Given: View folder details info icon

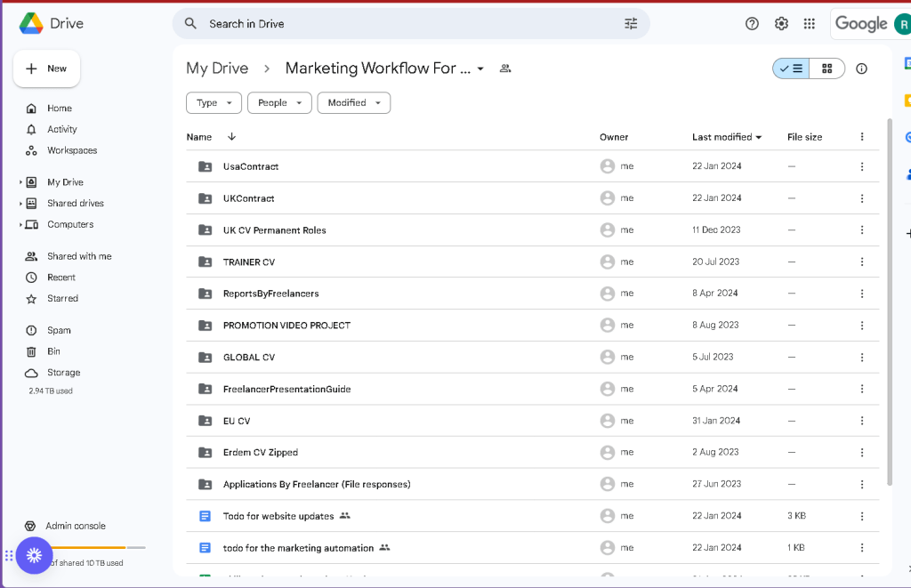Looking at the screenshot, I should pyautogui.click(x=861, y=68).
